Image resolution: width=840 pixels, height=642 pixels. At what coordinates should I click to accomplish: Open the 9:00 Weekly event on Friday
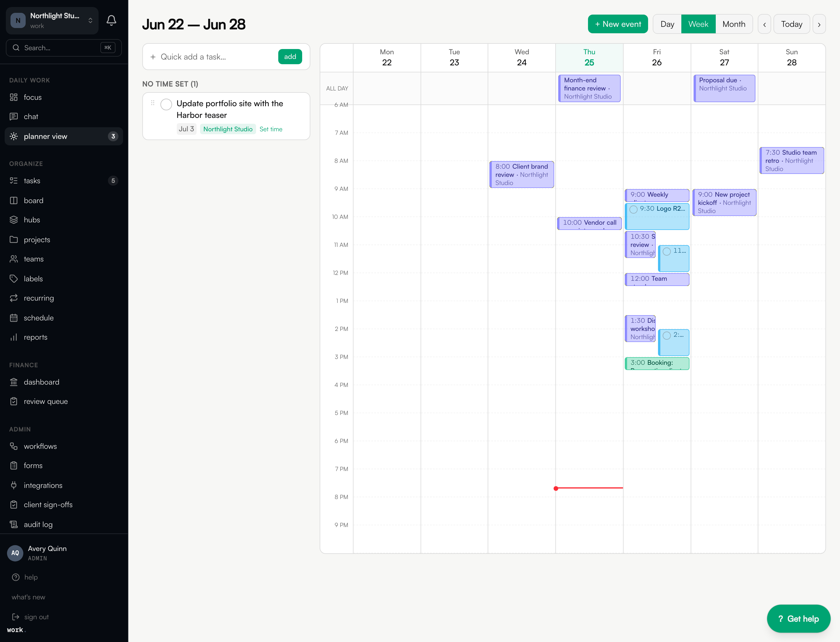(657, 195)
